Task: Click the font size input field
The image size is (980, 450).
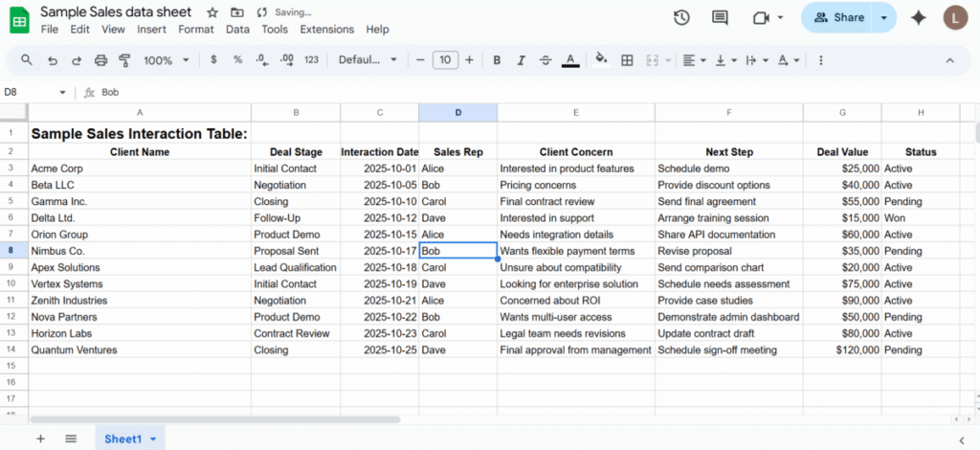Action: coord(444,60)
